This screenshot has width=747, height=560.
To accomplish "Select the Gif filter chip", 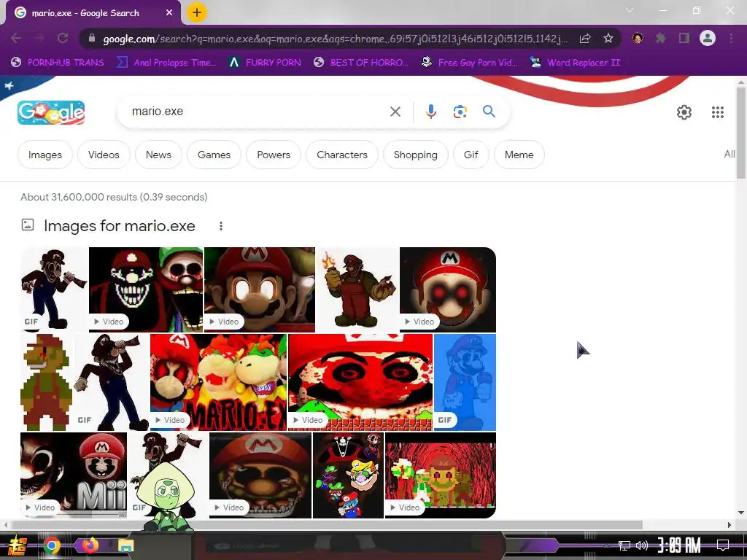I will tap(471, 155).
